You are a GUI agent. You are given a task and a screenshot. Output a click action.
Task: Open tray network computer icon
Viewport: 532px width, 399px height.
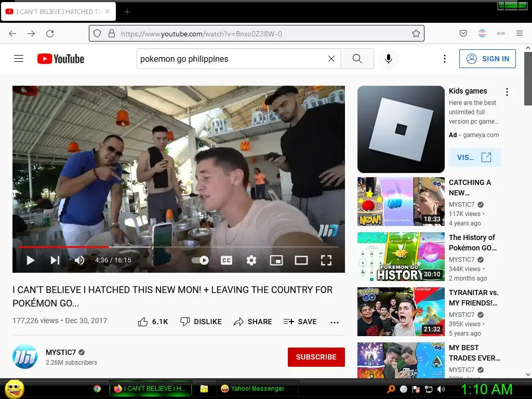(x=429, y=389)
